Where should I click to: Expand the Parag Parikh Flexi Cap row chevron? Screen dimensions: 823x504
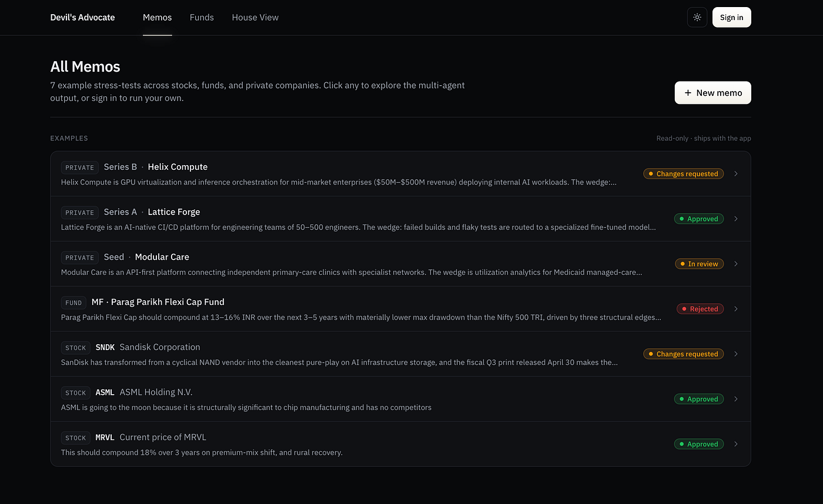(736, 309)
